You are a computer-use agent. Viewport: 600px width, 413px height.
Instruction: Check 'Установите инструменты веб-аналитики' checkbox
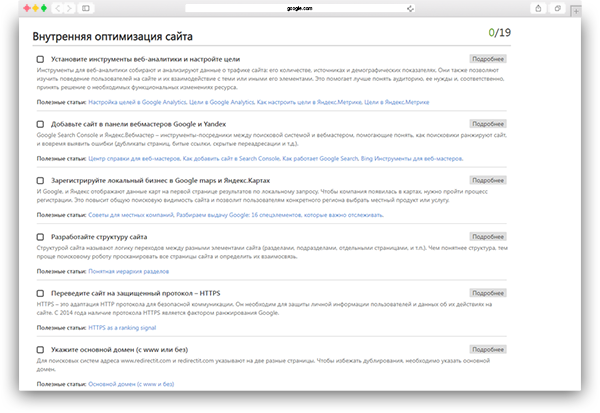pyautogui.click(x=39, y=60)
